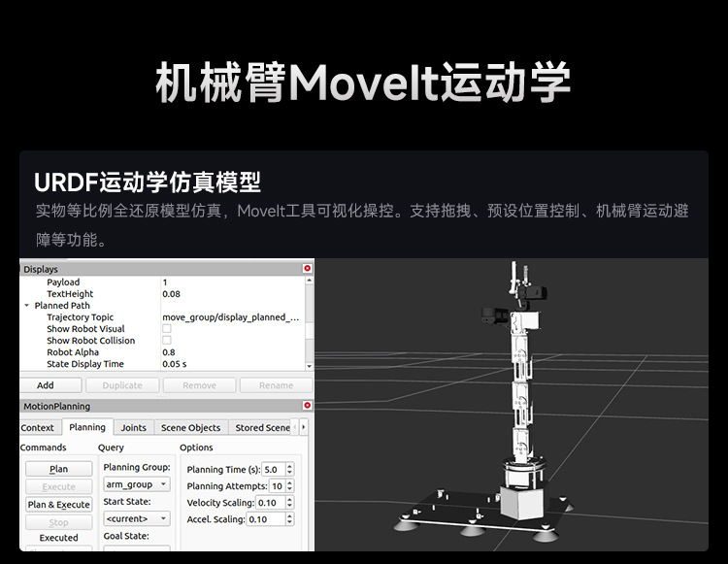Image resolution: width=728 pixels, height=564 pixels.
Task: Open the Joints tab
Action: [133, 428]
